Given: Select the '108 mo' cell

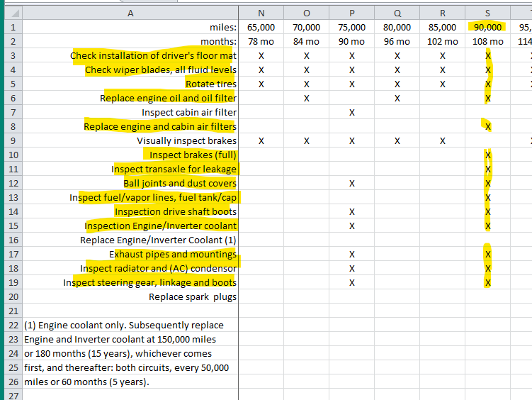Looking at the screenshot, I should tap(487, 41).
